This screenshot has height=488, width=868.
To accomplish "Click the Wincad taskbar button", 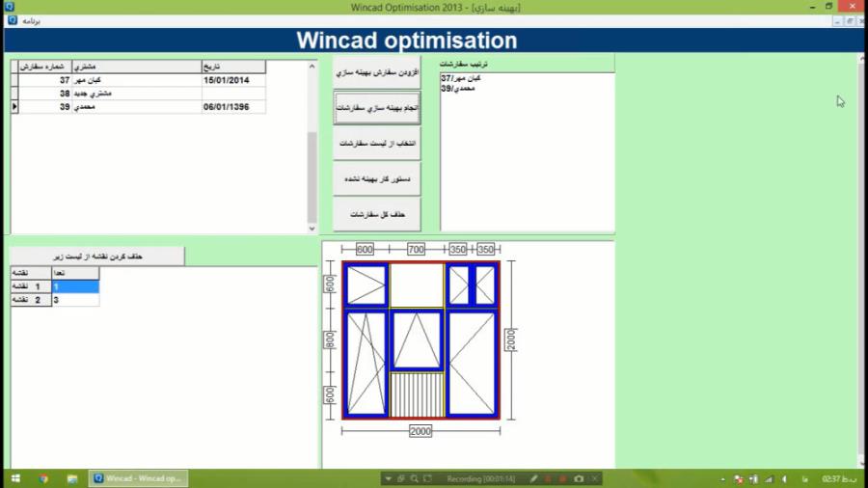I will 139,478.
